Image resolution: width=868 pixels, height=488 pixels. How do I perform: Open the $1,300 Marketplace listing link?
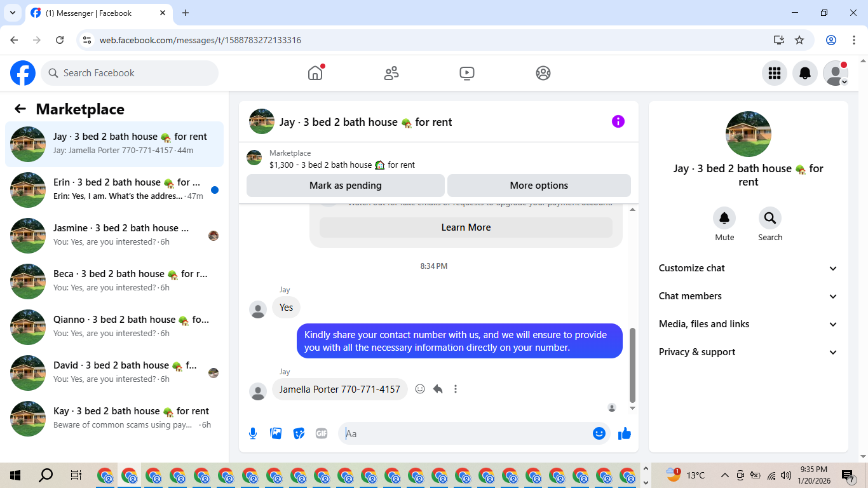(x=342, y=165)
